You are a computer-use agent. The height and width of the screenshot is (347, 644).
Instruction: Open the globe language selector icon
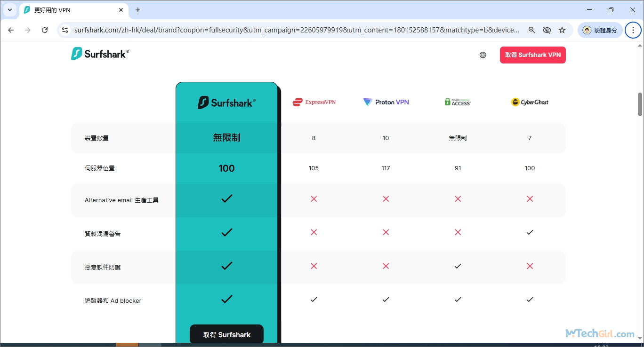[483, 55]
